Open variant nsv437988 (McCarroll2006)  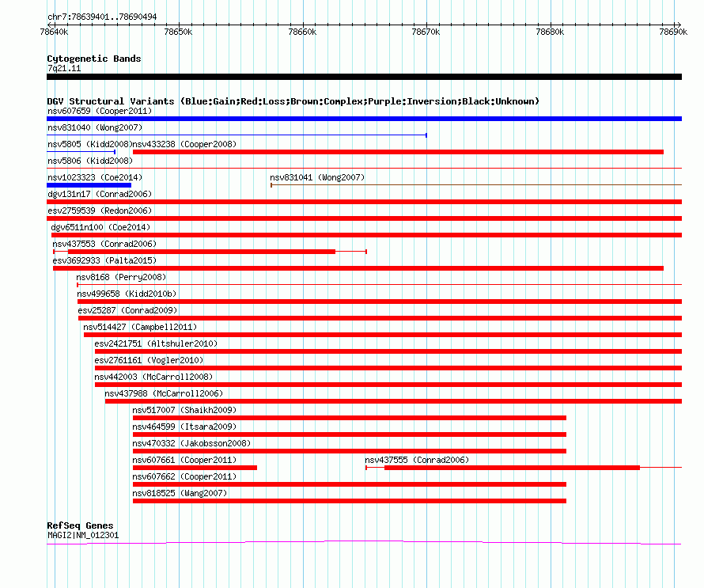pos(164,393)
